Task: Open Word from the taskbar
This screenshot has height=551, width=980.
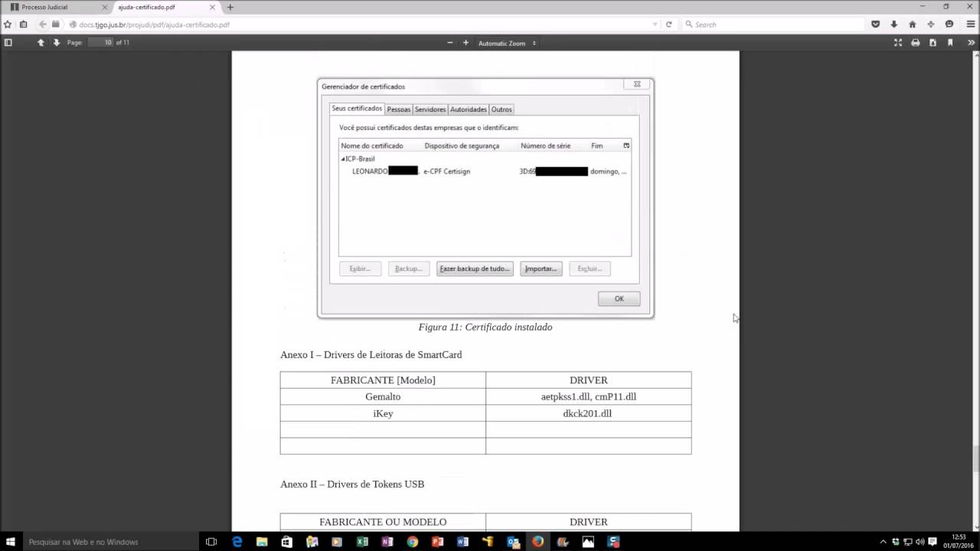Action: coord(462,542)
